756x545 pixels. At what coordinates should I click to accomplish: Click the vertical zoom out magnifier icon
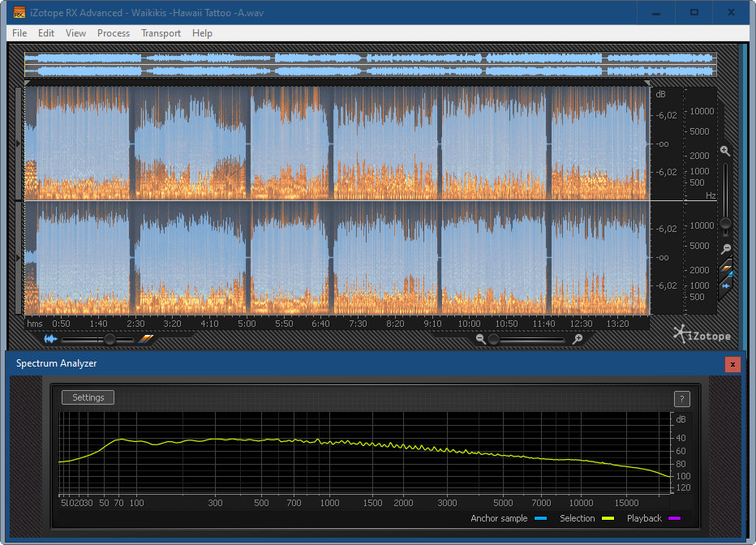click(x=726, y=249)
